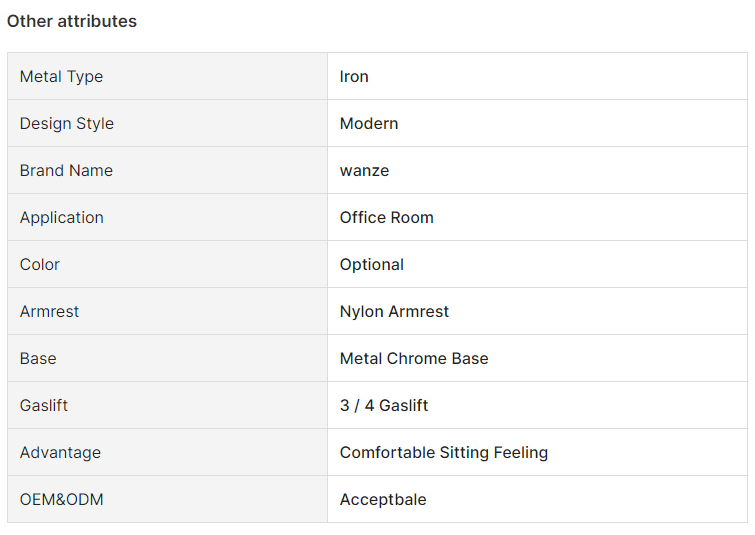Click the 'wanze' brand value
Screen dimensions: 755x535
(x=364, y=170)
